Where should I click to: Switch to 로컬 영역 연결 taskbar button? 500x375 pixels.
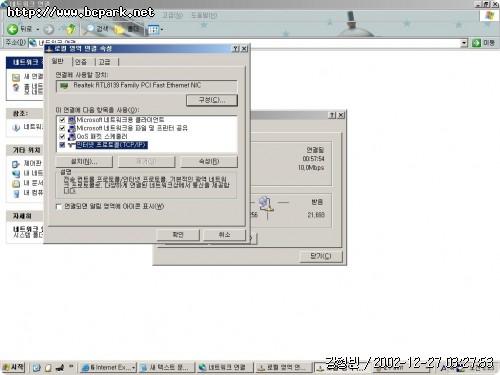click(x=284, y=368)
